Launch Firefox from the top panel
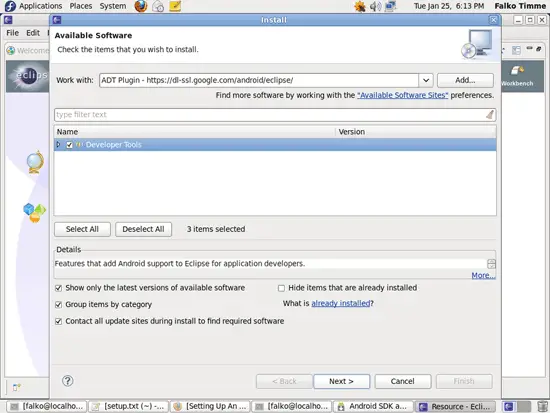 (141, 6)
